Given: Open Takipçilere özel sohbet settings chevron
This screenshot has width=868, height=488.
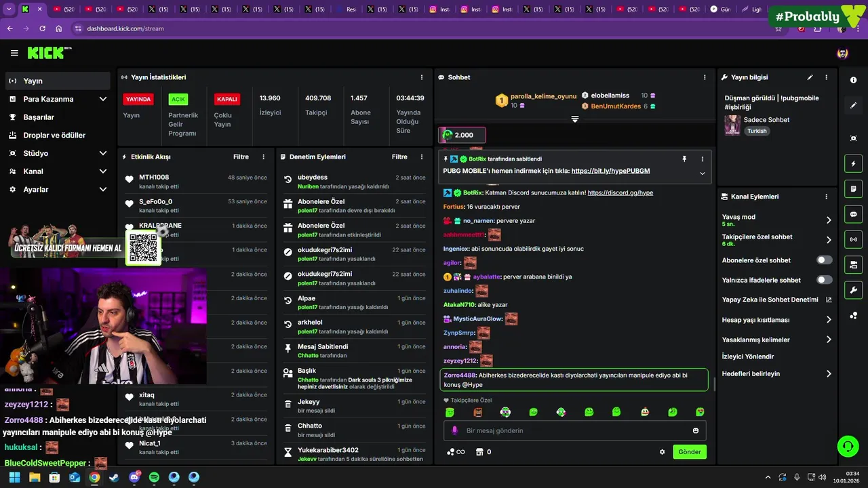Looking at the screenshot, I should [829, 240].
